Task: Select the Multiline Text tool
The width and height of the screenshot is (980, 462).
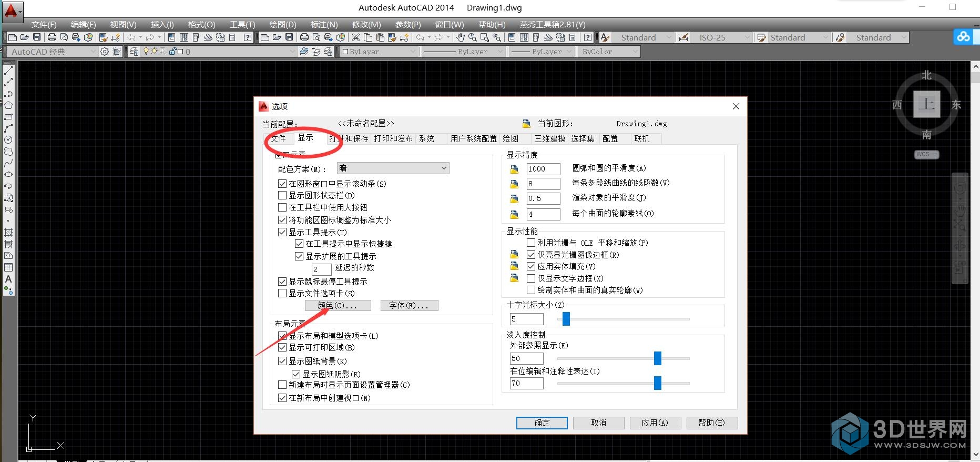Action: (8, 279)
